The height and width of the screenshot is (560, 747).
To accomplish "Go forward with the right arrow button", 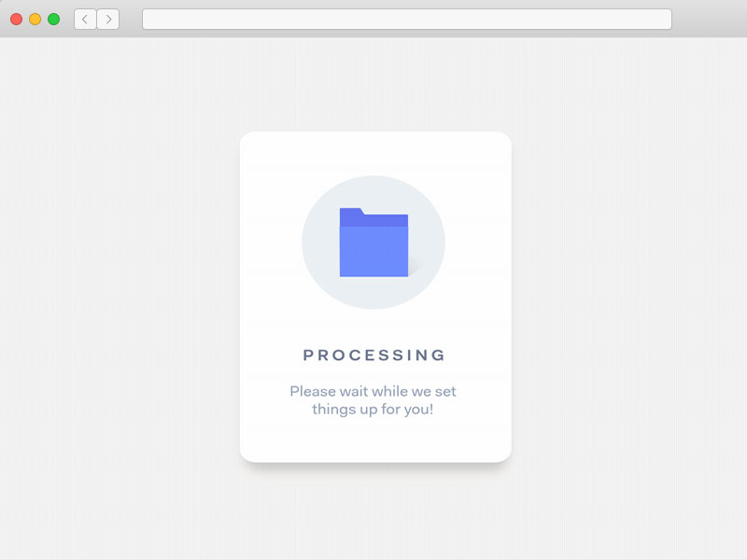I will (x=108, y=20).
